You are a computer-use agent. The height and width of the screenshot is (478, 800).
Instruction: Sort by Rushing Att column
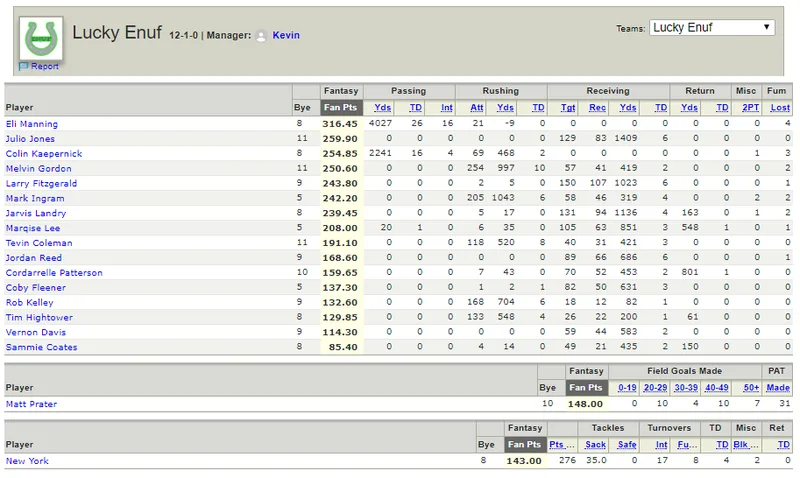point(477,108)
